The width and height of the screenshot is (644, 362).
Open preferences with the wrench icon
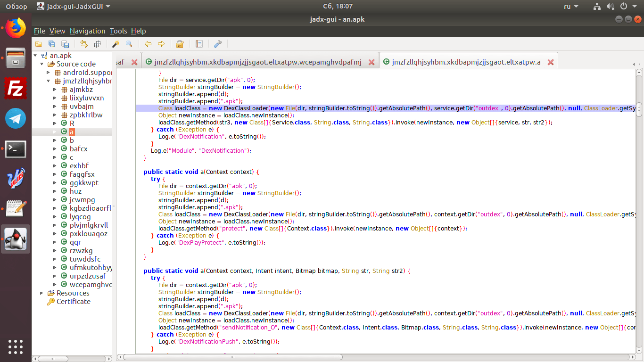coord(218,44)
